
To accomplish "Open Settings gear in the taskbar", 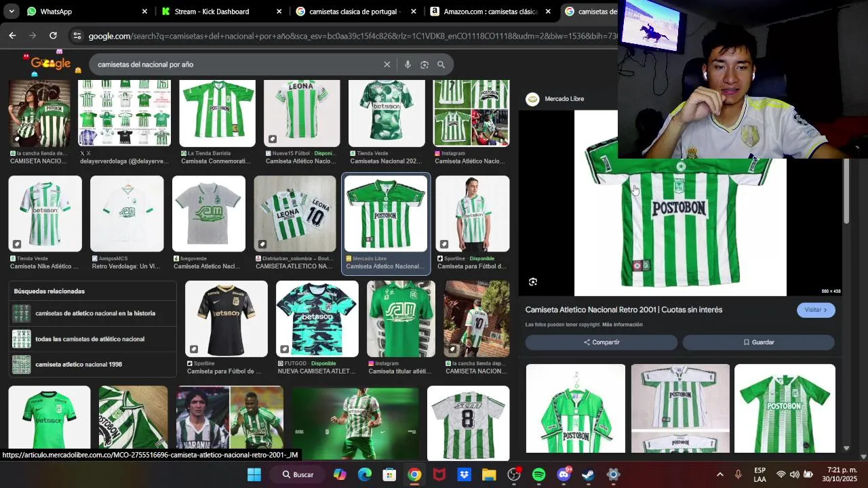I will [613, 474].
